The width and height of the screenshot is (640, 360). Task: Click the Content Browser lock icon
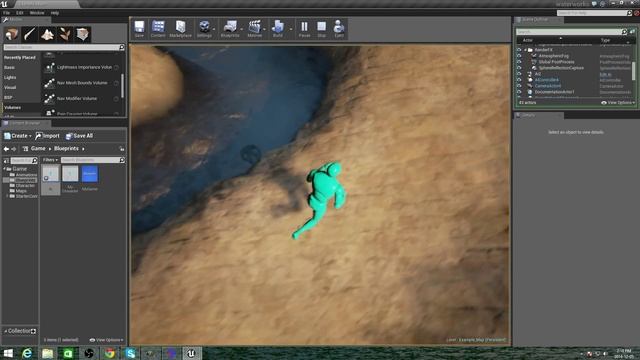tap(122, 149)
